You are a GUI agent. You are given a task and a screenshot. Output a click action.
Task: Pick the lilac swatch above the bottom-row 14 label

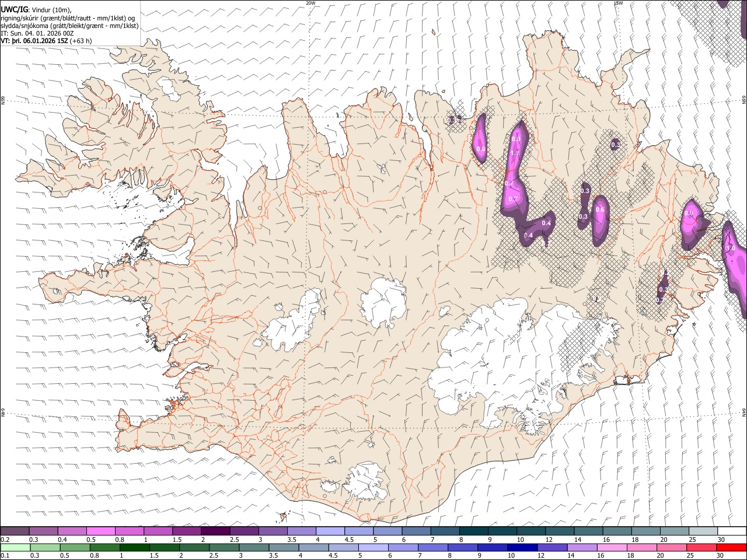click(582, 547)
